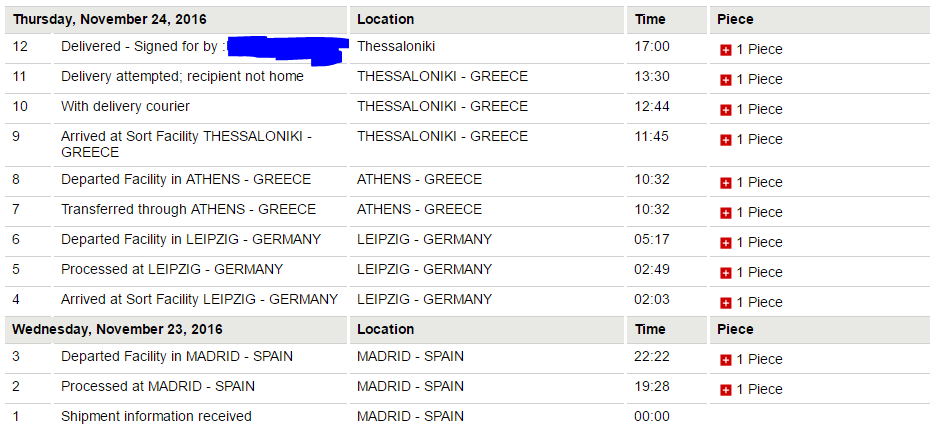Click the 17:00 delivery time cell
The width and height of the screenshot is (937, 430).
652,47
